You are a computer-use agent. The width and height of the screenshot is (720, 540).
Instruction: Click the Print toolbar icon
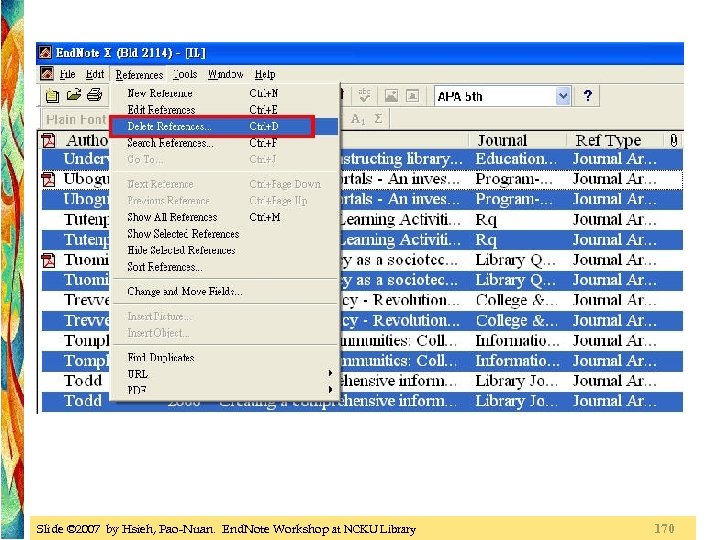pyautogui.click(x=95, y=95)
